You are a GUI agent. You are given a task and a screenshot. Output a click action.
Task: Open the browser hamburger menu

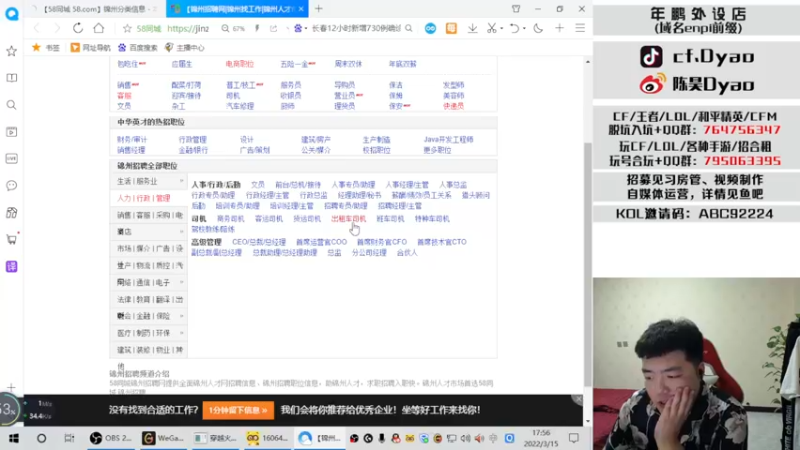coord(580,29)
